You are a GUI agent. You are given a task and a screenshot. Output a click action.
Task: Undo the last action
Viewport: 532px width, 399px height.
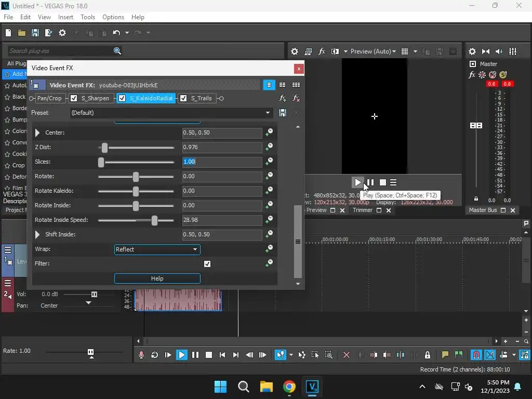click(116, 33)
